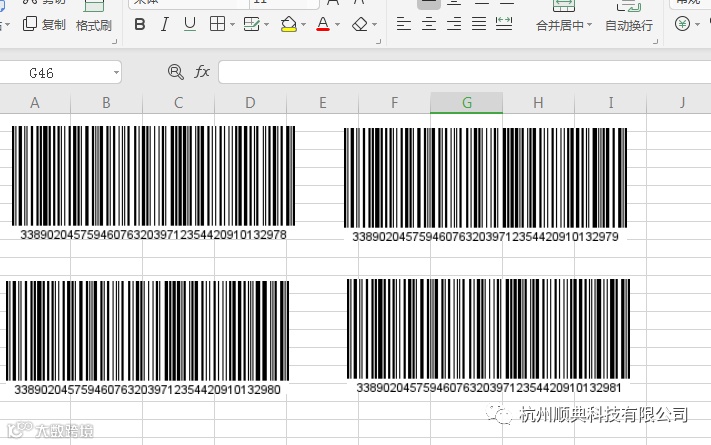Select the barcode image ending in 32981
The height and width of the screenshot is (445, 711).
tap(488, 336)
